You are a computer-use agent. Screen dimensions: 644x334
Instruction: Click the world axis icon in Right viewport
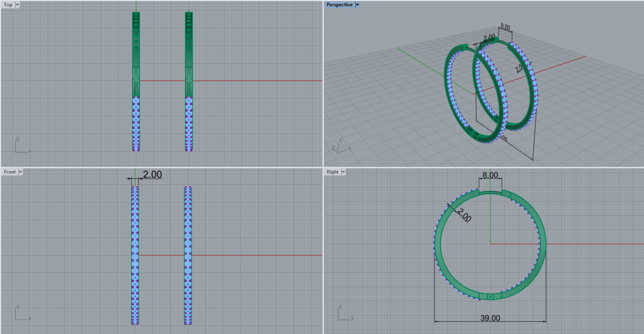click(344, 314)
